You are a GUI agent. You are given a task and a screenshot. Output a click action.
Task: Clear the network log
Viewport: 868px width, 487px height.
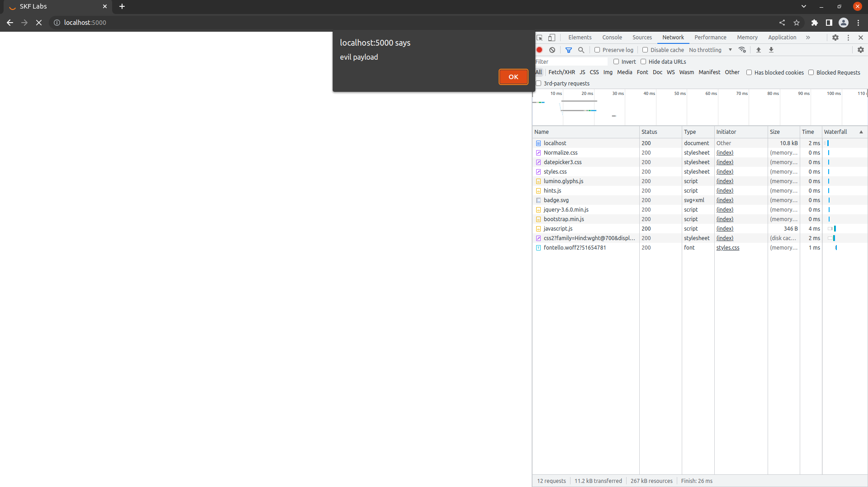click(x=552, y=50)
